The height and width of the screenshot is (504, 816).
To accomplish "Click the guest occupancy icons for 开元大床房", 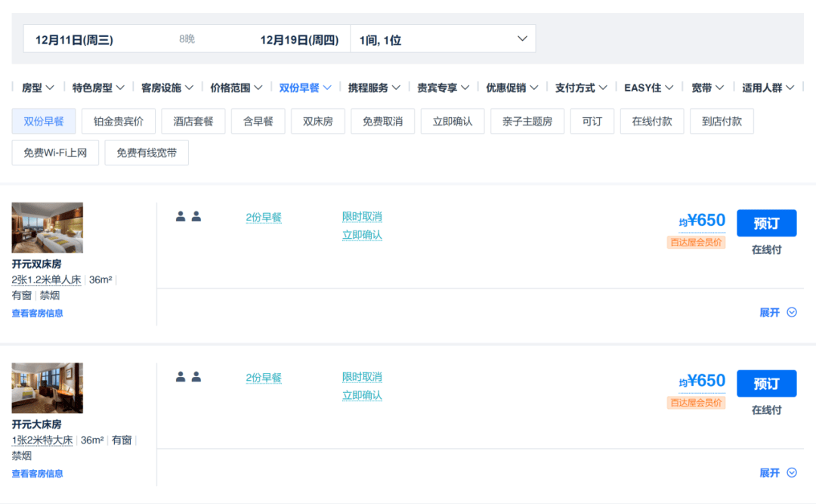I will [x=187, y=376].
